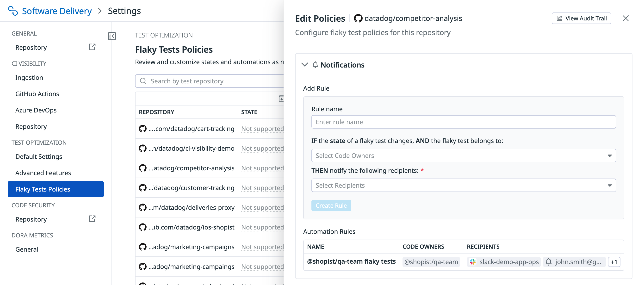This screenshot has height=285, width=644.
Task: Select Default Settings in Test Optimization
Action: pyautogui.click(x=39, y=156)
